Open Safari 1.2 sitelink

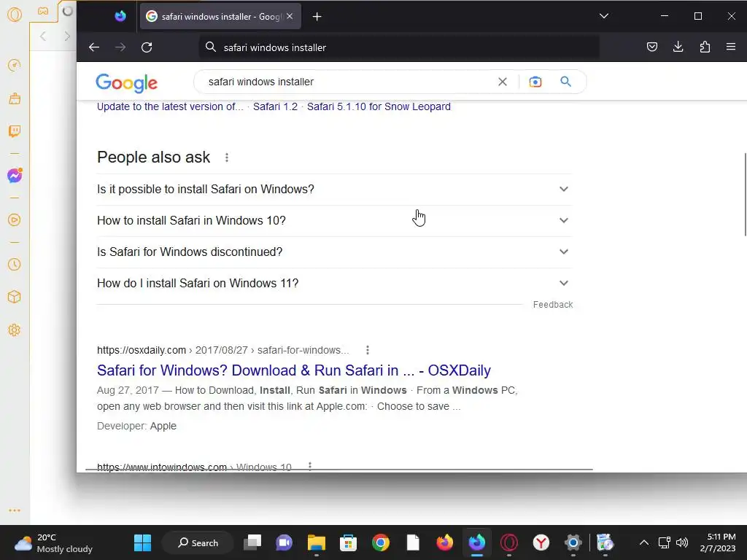[x=275, y=106]
